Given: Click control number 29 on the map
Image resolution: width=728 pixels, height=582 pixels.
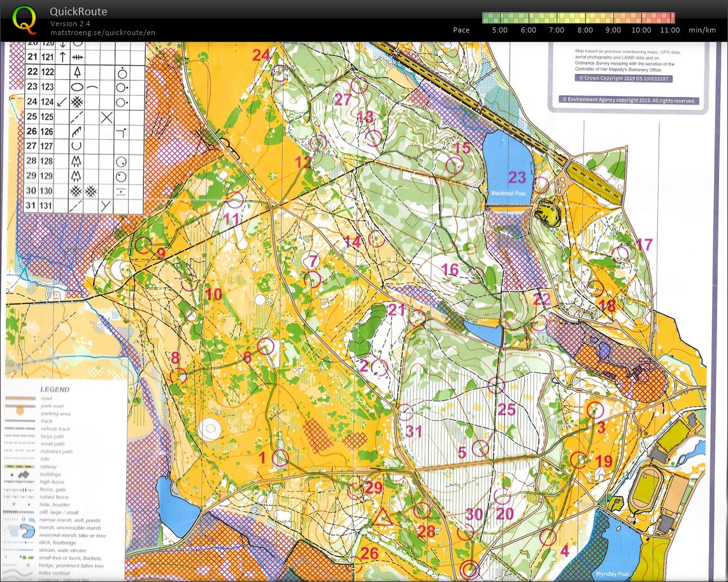Looking at the screenshot, I should [x=373, y=487].
